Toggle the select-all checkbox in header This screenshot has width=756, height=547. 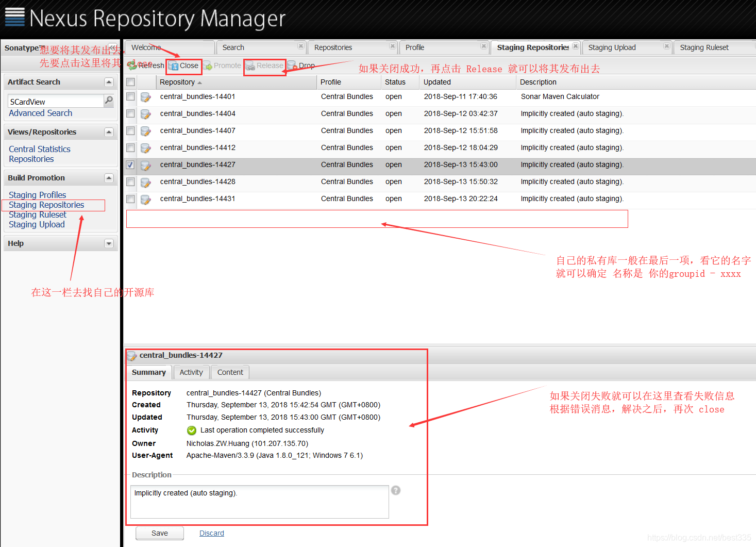pos(131,82)
